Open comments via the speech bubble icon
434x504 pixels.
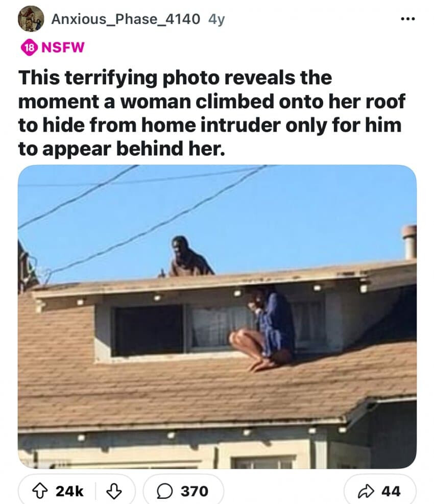point(164,491)
